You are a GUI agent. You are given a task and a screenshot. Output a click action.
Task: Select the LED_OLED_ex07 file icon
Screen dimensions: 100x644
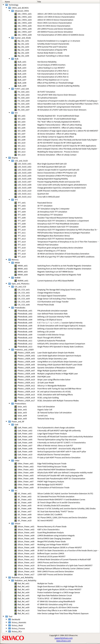pos(16,182)
